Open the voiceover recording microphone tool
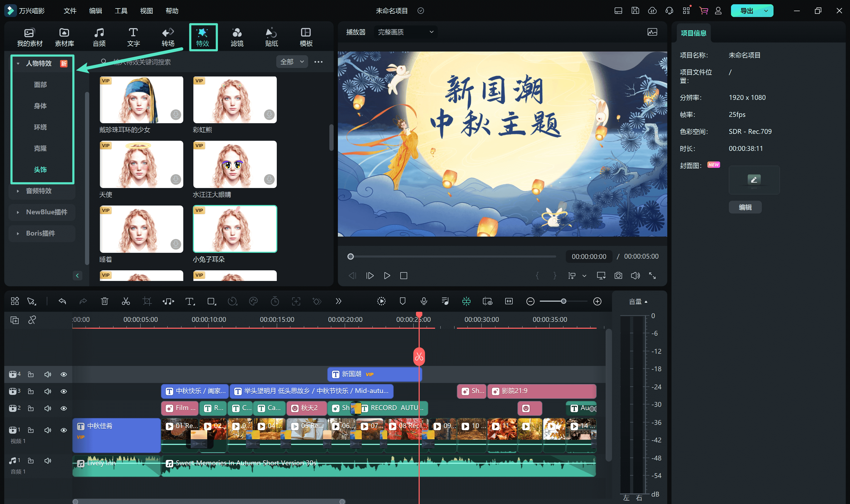850x504 pixels. [x=424, y=301]
